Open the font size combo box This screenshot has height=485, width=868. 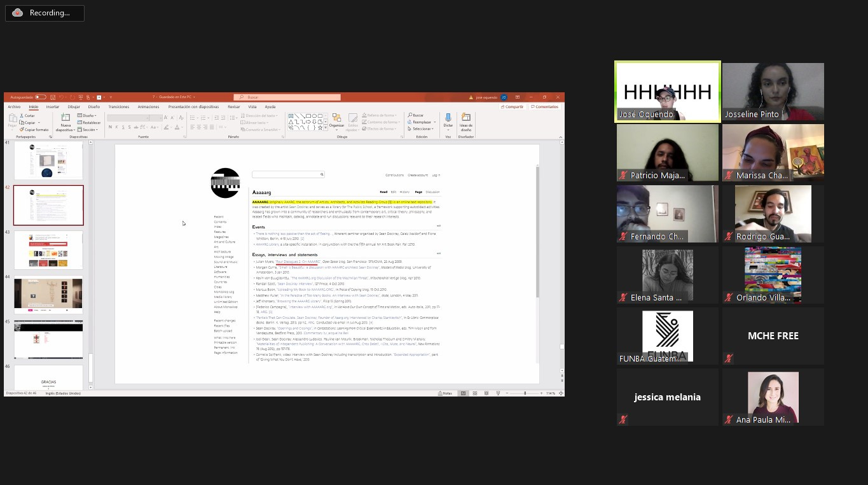pyautogui.click(x=156, y=118)
